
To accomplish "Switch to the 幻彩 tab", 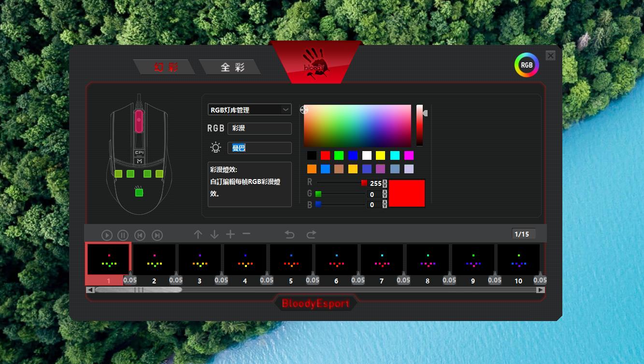I will coord(165,68).
